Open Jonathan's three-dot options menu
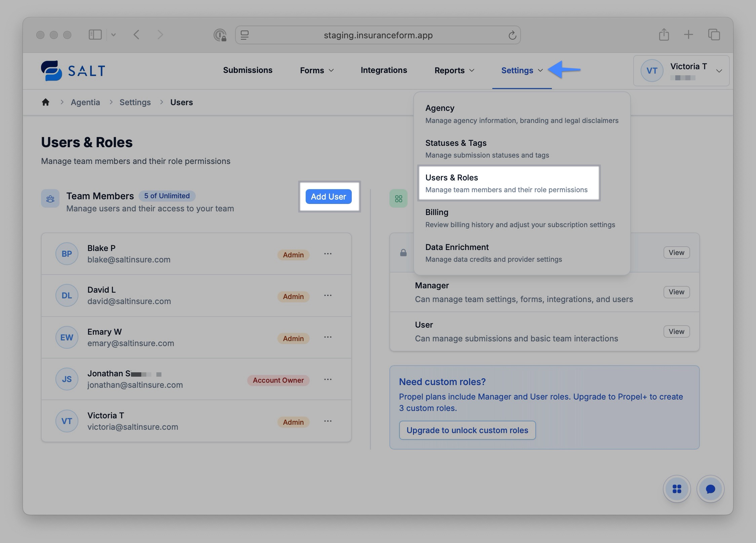Image resolution: width=756 pixels, height=543 pixels. click(x=328, y=379)
